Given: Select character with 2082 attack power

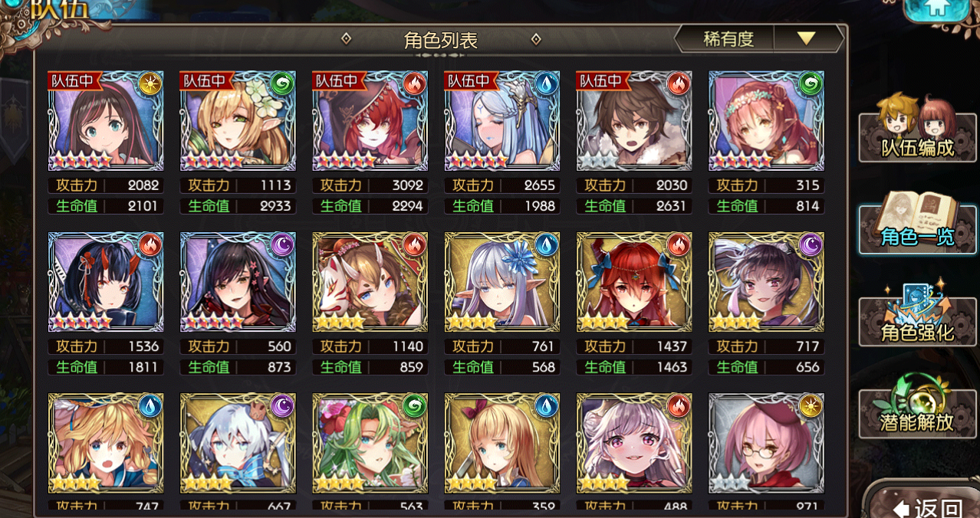Looking at the screenshot, I should coord(106,121).
